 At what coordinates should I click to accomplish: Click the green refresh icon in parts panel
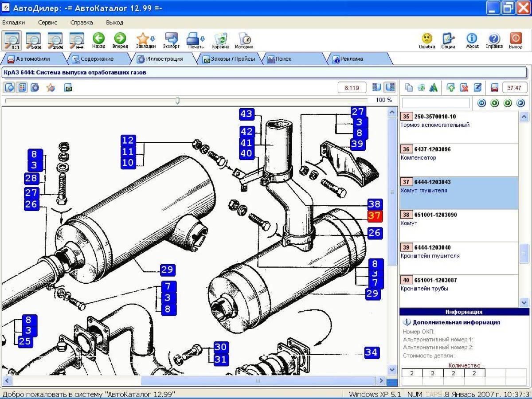[x=421, y=88]
